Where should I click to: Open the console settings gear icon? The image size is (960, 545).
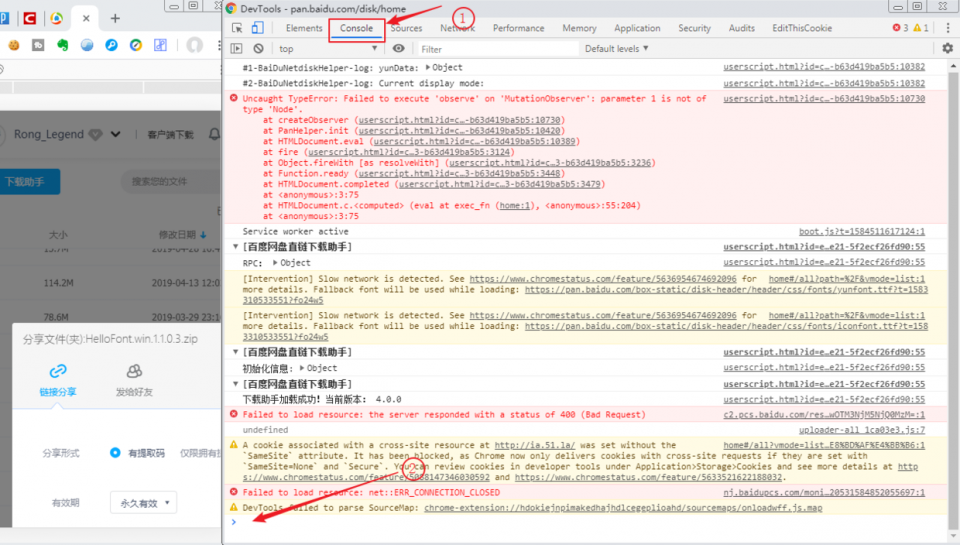[x=948, y=48]
